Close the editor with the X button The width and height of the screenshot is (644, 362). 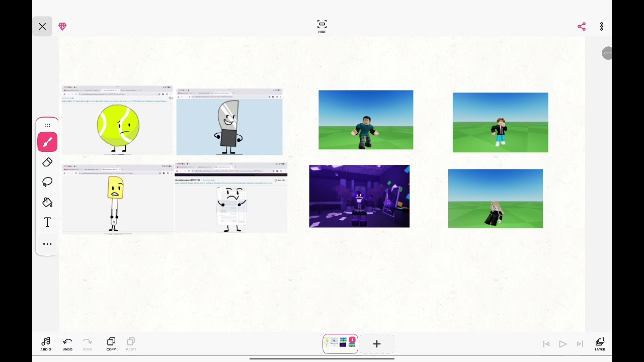(x=42, y=27)
